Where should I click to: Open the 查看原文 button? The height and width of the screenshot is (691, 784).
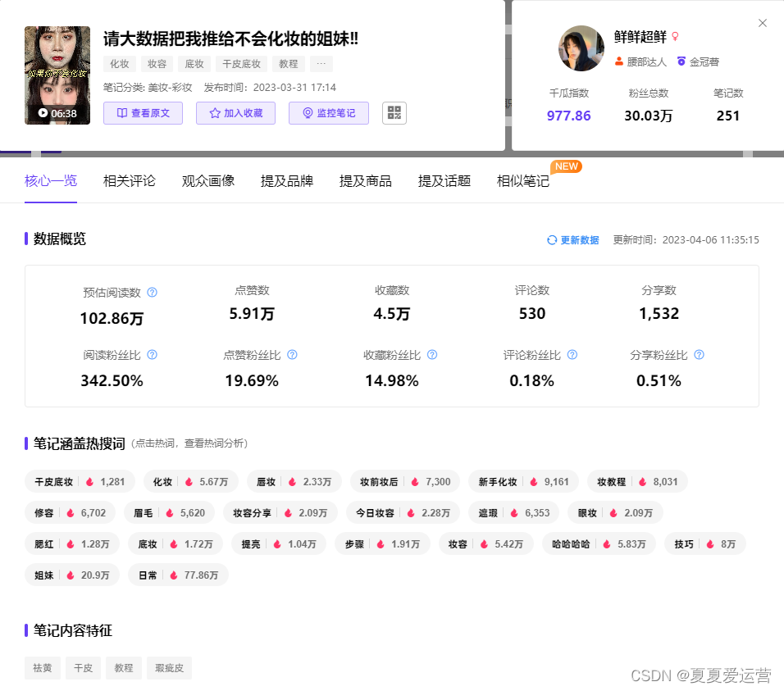pyautogui.click(x=143, y=113)
